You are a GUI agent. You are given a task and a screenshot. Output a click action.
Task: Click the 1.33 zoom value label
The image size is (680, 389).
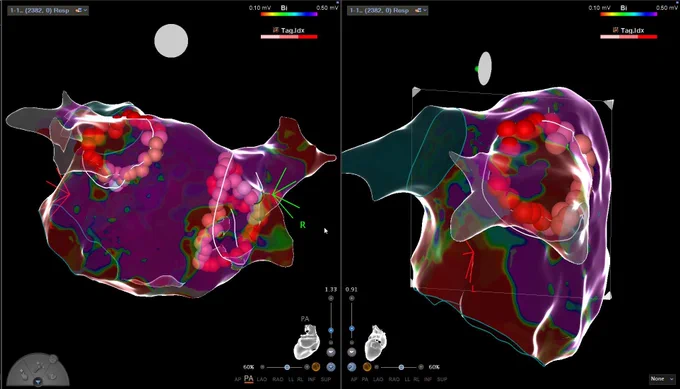click(331, 289)
